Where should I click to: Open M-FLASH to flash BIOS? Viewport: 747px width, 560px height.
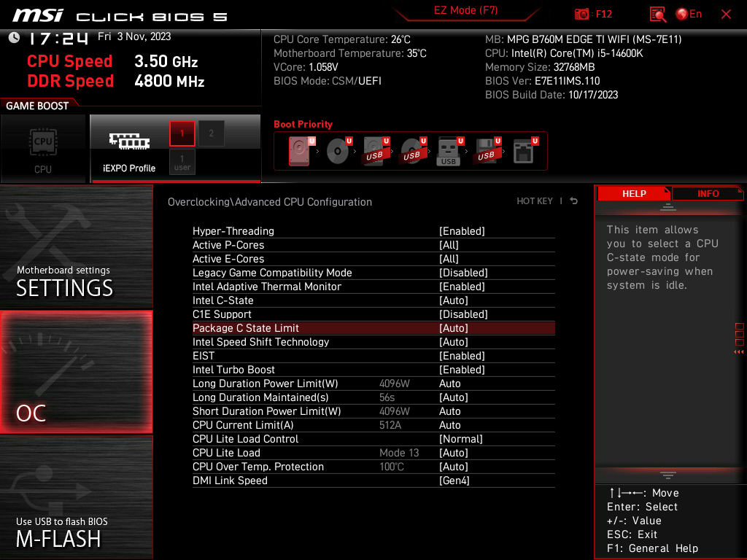(x=76, y=497)
